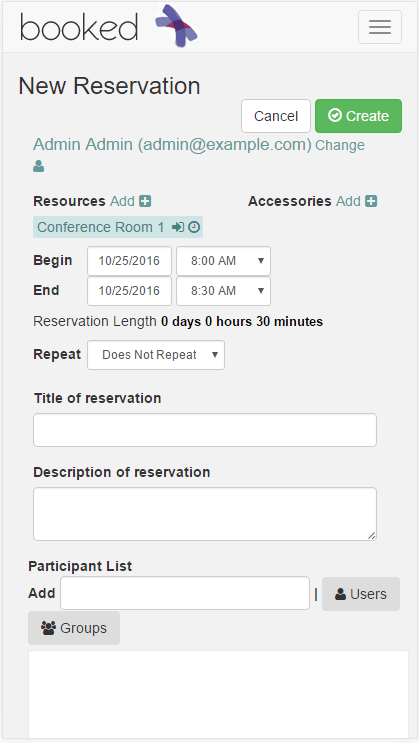419x743 pixels.
Task: Click the plus icon next to Resources Add
Action: click(145, 201)
